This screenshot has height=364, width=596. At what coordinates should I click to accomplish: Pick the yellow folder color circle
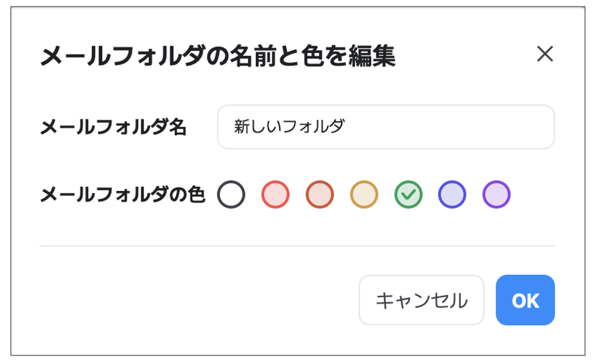click(x=364, y=195)
